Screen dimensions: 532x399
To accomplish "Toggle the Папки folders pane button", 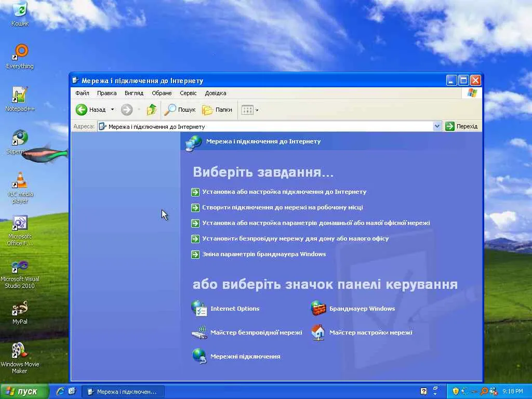I will [217, 110].
